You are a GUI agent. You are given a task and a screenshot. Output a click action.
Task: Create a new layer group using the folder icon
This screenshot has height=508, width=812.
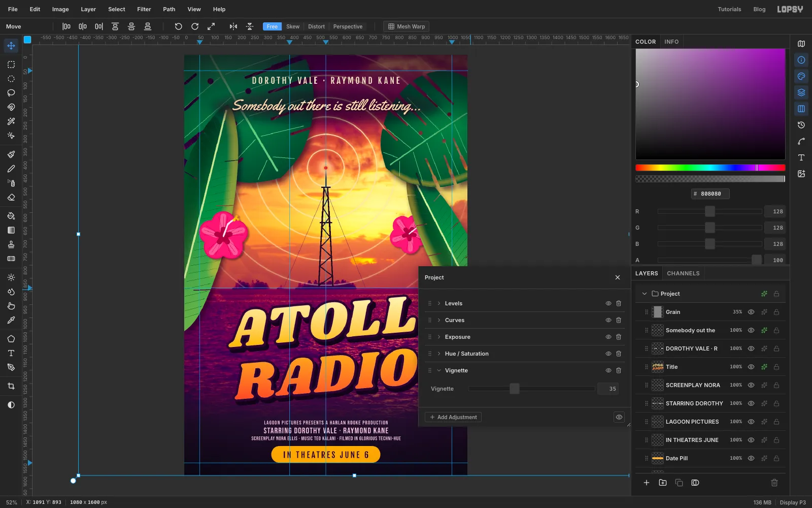(x=663, y=483)
